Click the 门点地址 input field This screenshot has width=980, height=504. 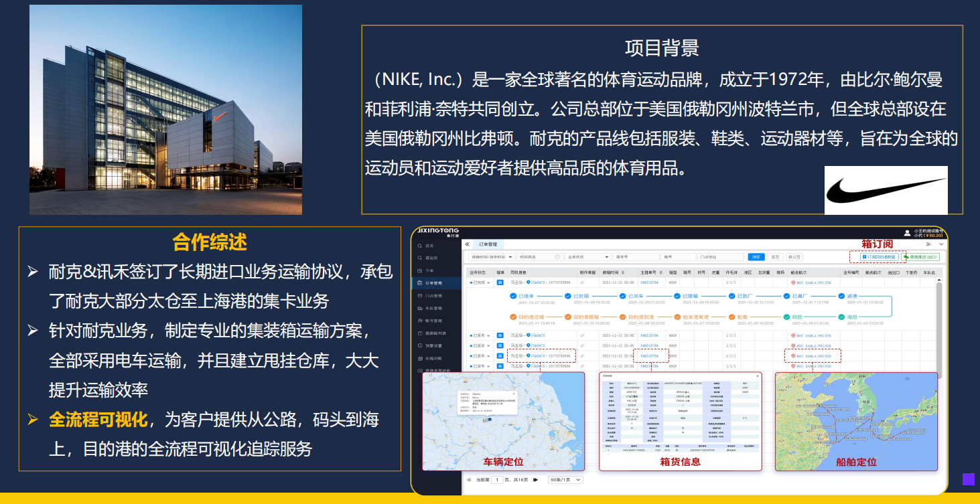(x=721, y=257)
